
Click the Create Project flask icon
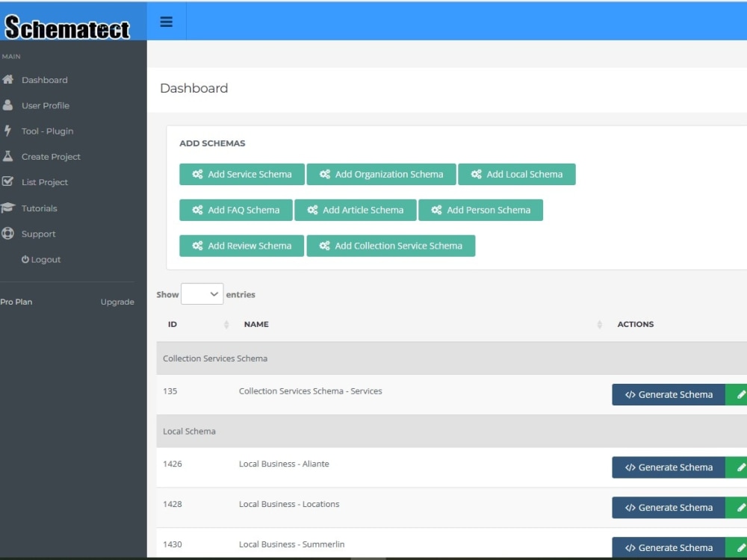[x=7, y=156]
